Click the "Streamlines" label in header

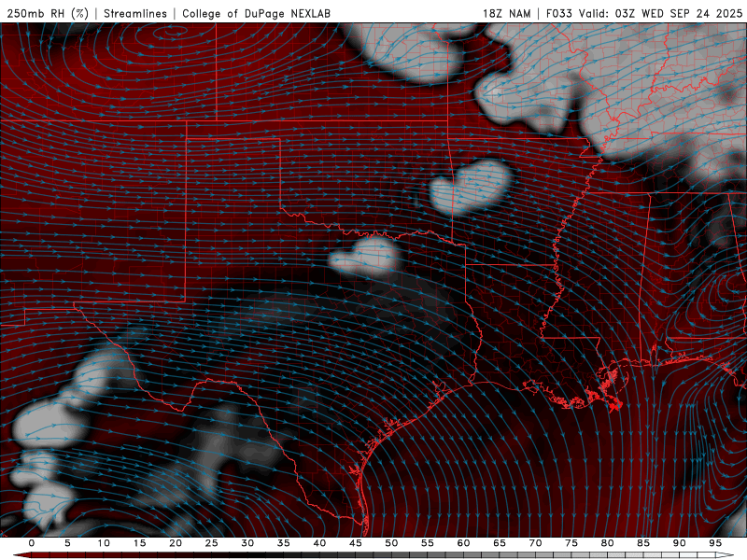click(135, 13)
